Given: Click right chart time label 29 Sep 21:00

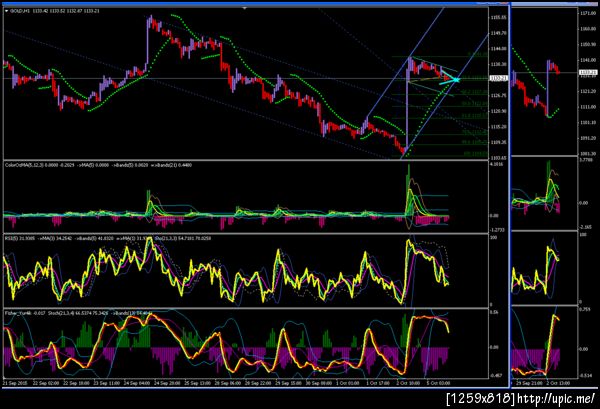Looking at the screenshot, I should [529, 383].
